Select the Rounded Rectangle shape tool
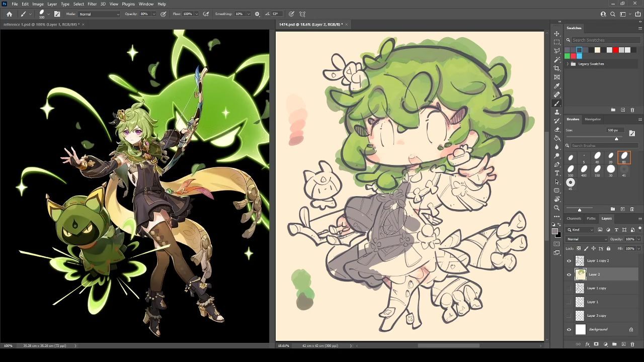The width and height of the screenshot is (644, 362). [x=557, y=191]
